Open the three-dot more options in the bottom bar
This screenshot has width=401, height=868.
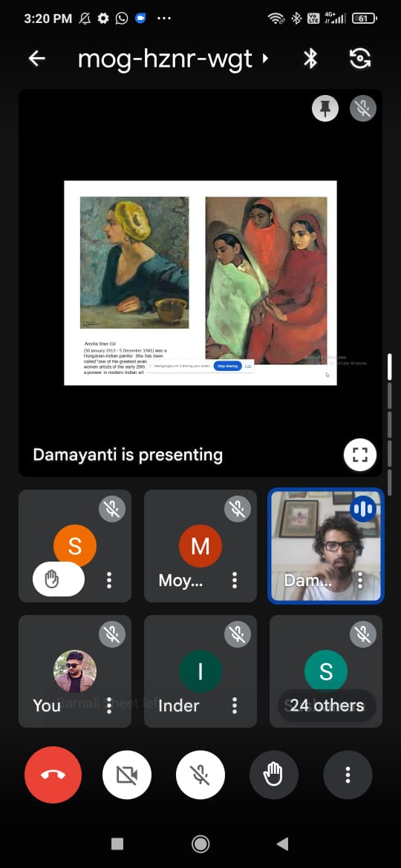pos(348,775)
